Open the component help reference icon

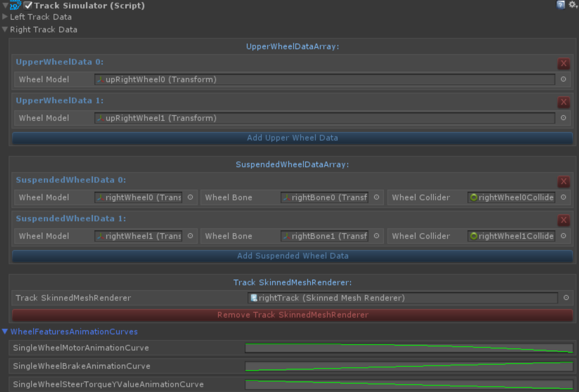click(x=561, y=5)
